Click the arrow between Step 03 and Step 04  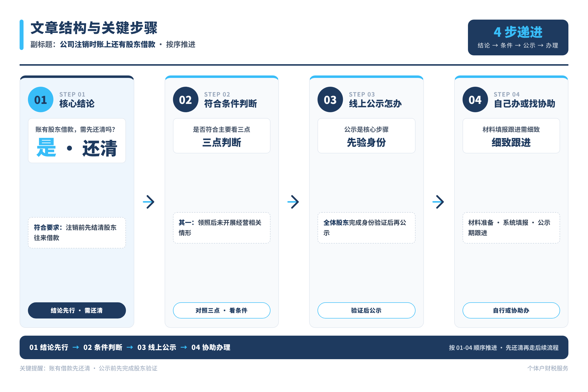438,202
